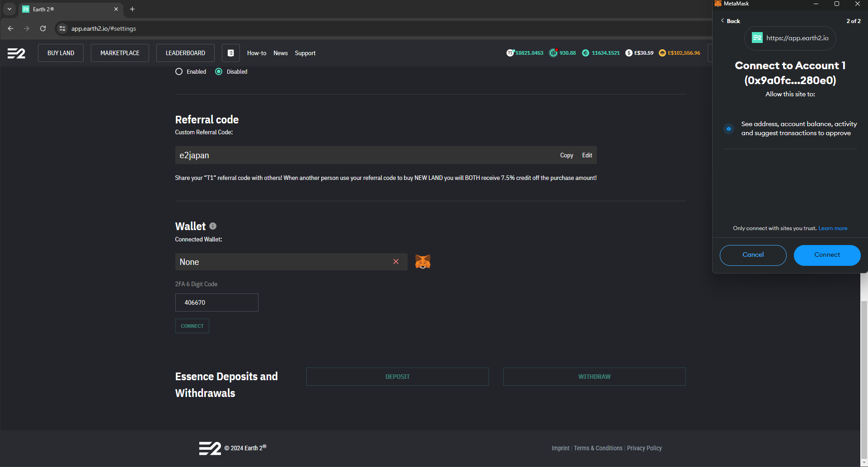This screenshot has height=467, width=868.
Task: Maximize the MetaMask window
Action: (837, 4)
